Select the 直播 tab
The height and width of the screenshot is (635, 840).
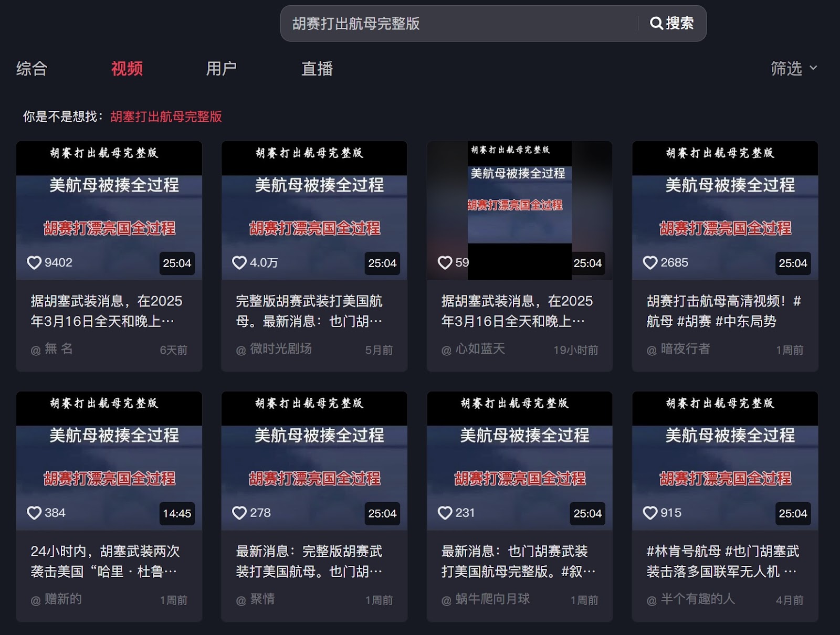[x=317, y=68]
